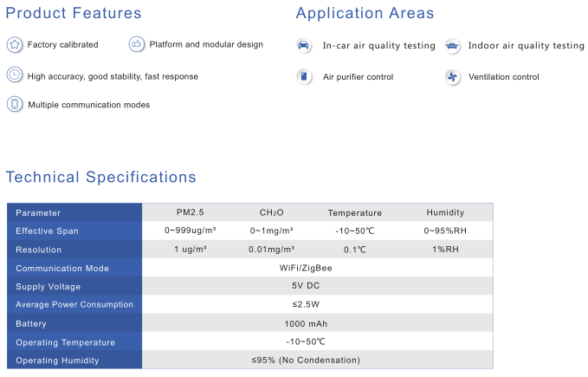
Task: Click the 0.1℃ cell
Action: point(355,250)
